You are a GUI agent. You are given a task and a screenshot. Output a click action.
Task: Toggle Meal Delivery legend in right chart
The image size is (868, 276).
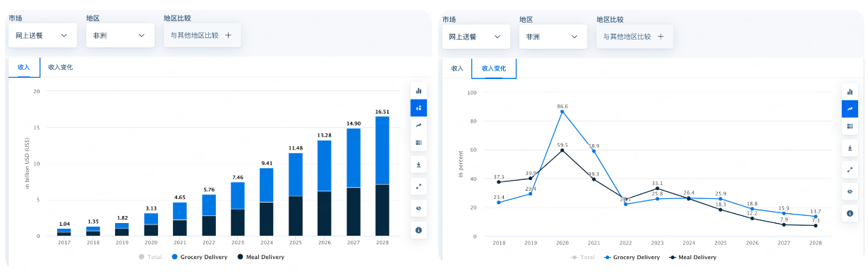[x=693, y=258]
